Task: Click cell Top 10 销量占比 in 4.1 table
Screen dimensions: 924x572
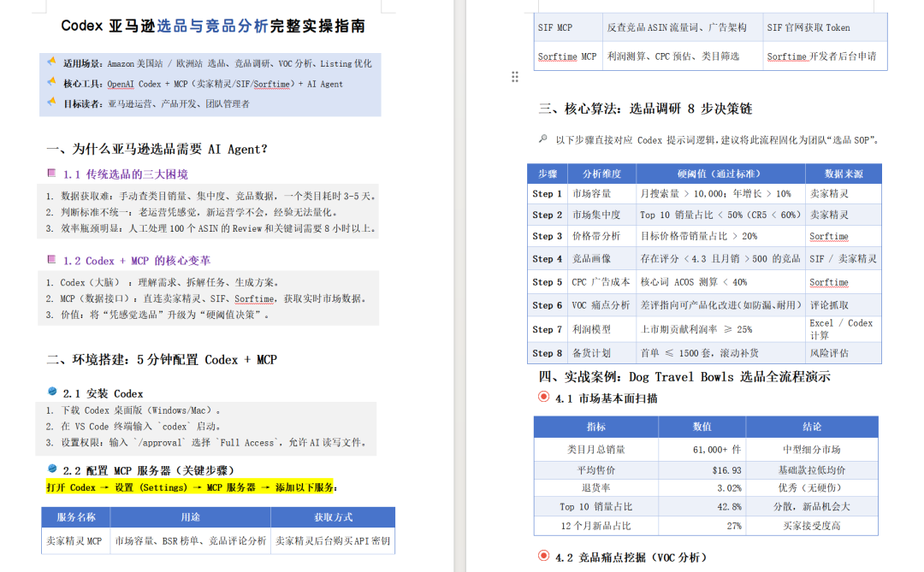Action: (595, 507)
